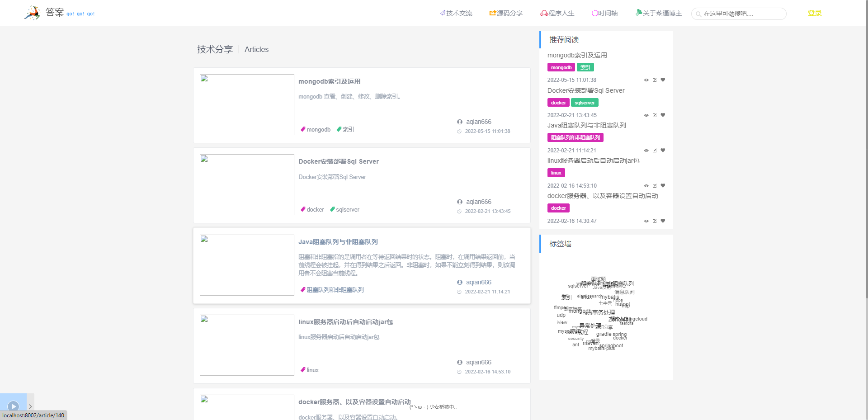The height and width of the screenshot is (420, 868).
Task: Click the mongodb tag in the first article card
Action: tap(316, 129)
